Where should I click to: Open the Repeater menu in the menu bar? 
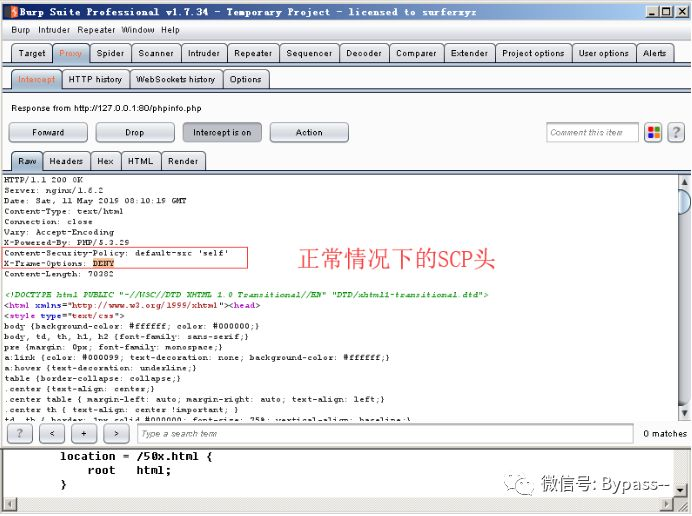pyautogui.click(x=96, y=30)
